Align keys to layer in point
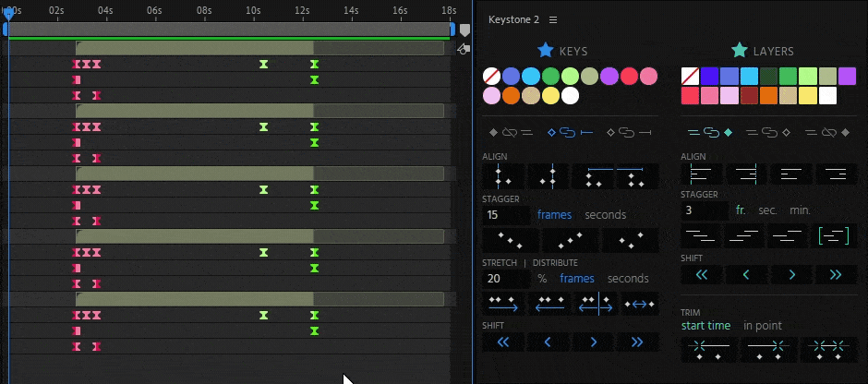This screenshot has height=384, width=868. coord(594,176)
